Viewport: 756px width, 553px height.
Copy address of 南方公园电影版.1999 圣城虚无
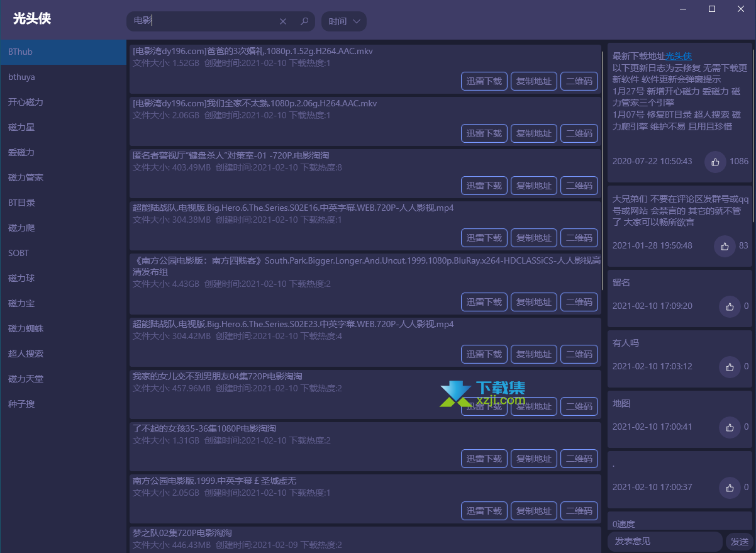click(x=534, y=511)
